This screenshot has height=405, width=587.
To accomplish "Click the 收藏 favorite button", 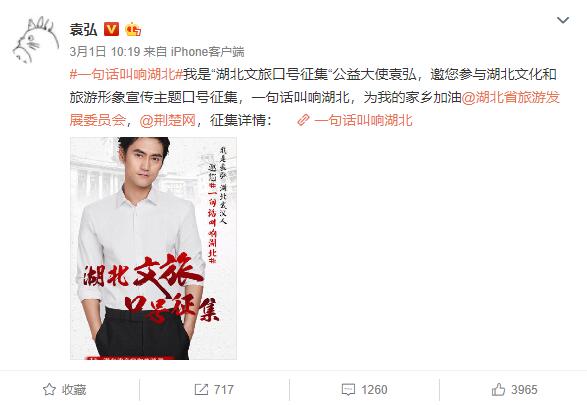I will click(64, 390).
